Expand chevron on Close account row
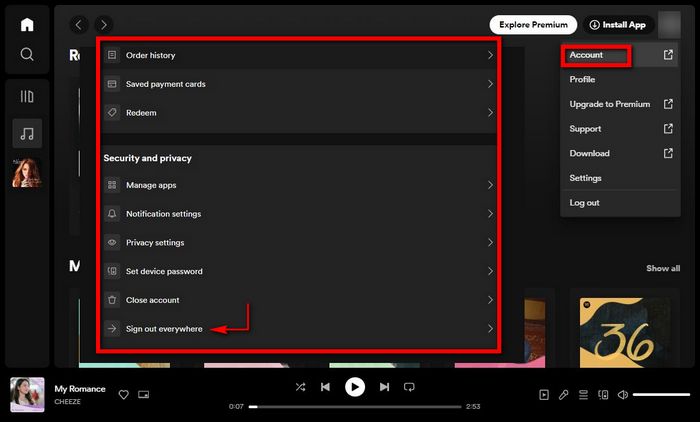 coord(490,300)
